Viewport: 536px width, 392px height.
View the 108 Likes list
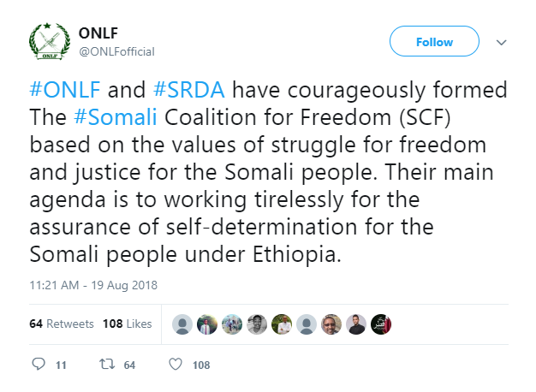pyautogui.click(x=128, y=324)
